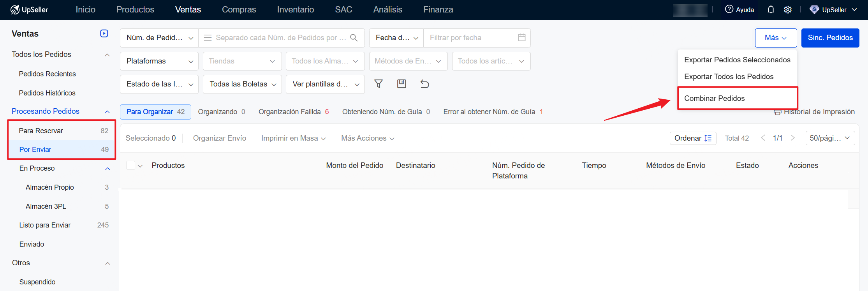
Task: Open the Todos los artículos dropdown
Action: pos(491,61)
